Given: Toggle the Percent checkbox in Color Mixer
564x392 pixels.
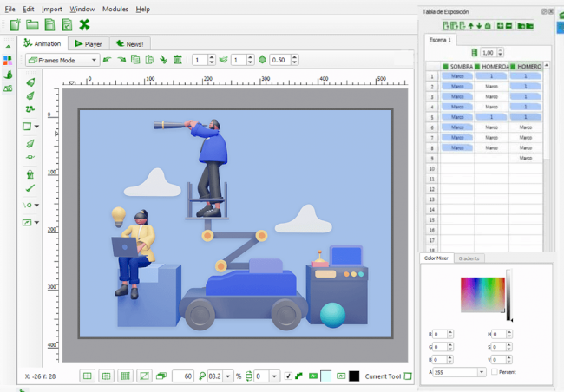Looking at the screenshot, I should (x=494, y=372).
